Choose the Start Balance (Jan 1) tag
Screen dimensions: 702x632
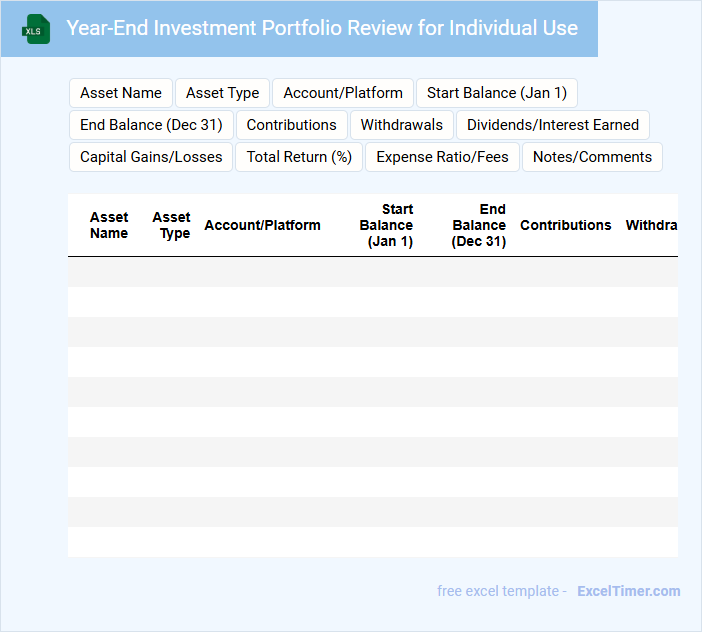tap(496, 93)
